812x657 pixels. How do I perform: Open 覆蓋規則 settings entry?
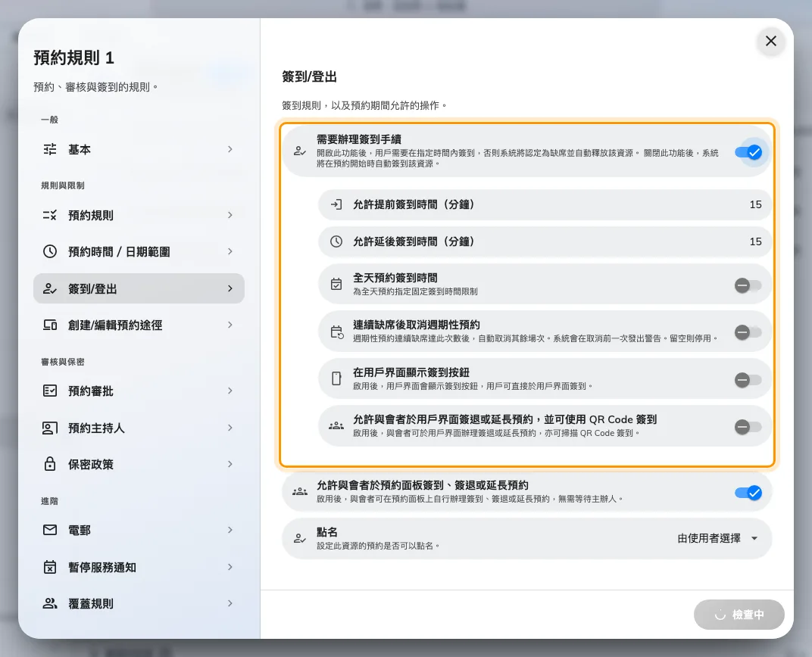tap(139, 603)
